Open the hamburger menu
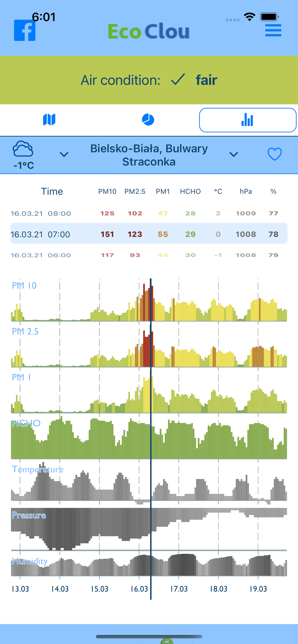The width and height of the screenshot is (298, 644). [273, 30]
